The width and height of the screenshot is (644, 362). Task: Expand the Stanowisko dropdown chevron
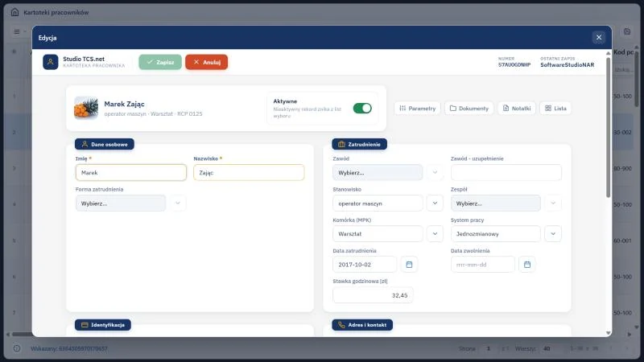coord(435,204)
